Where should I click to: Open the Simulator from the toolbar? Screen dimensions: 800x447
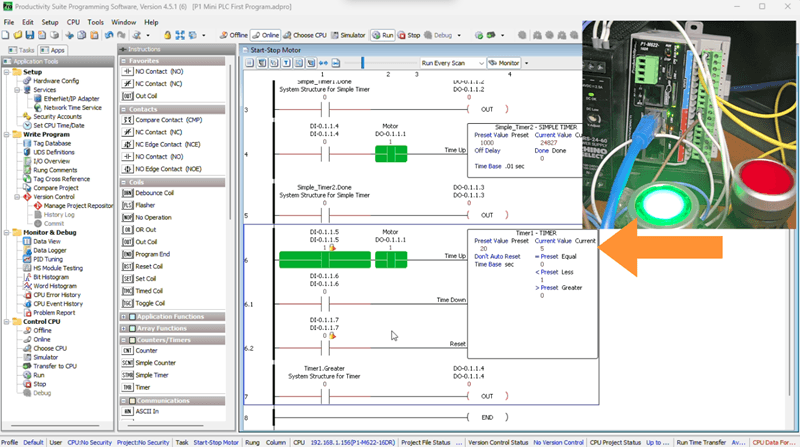coord(348,35)
